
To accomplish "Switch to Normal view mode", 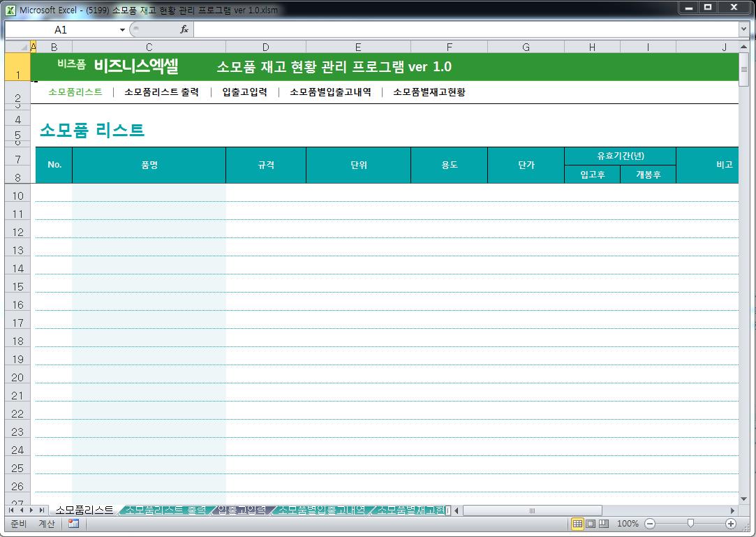I will 577,524.
